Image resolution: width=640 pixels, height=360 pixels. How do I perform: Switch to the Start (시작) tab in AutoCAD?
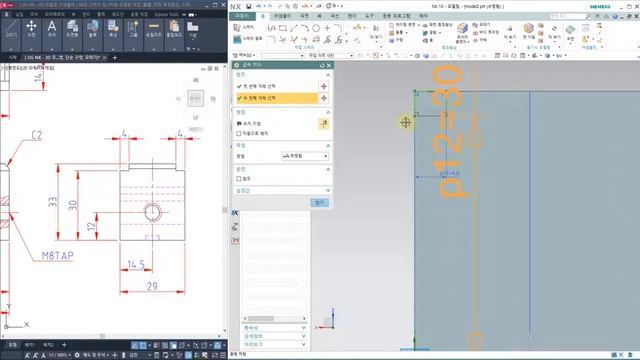[x=13, y=58]
